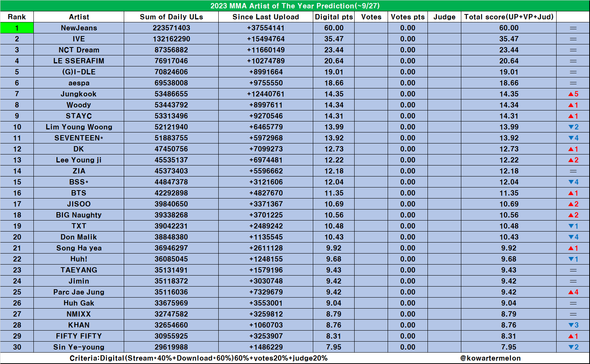Click the value 29619988 for Sin Ye-young

171,347
